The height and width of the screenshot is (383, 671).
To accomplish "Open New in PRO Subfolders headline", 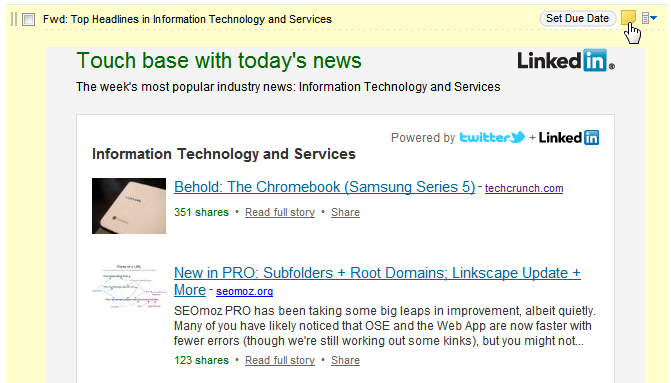I will (377, 281).
